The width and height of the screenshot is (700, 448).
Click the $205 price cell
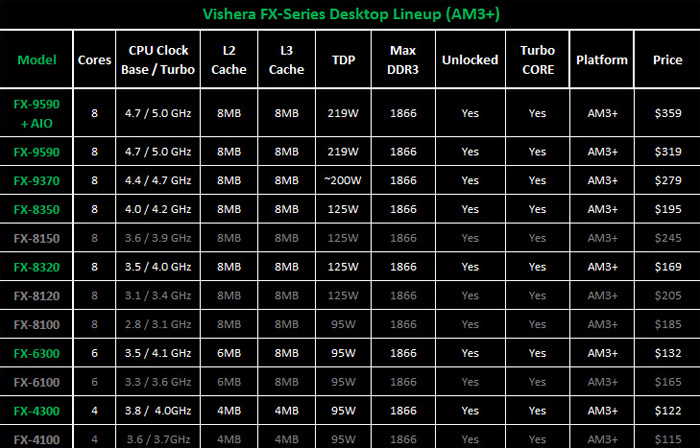point(668,295)
